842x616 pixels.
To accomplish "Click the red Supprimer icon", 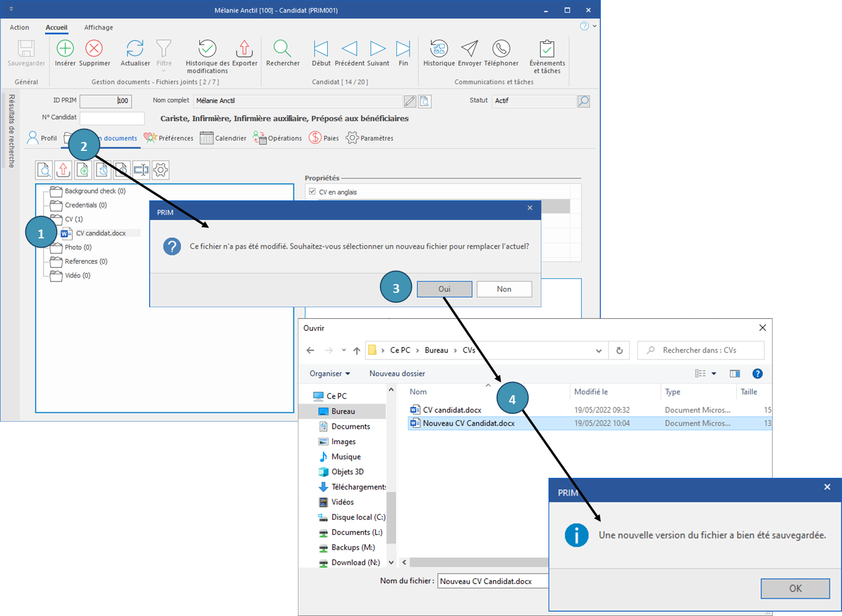I will 94,49.
